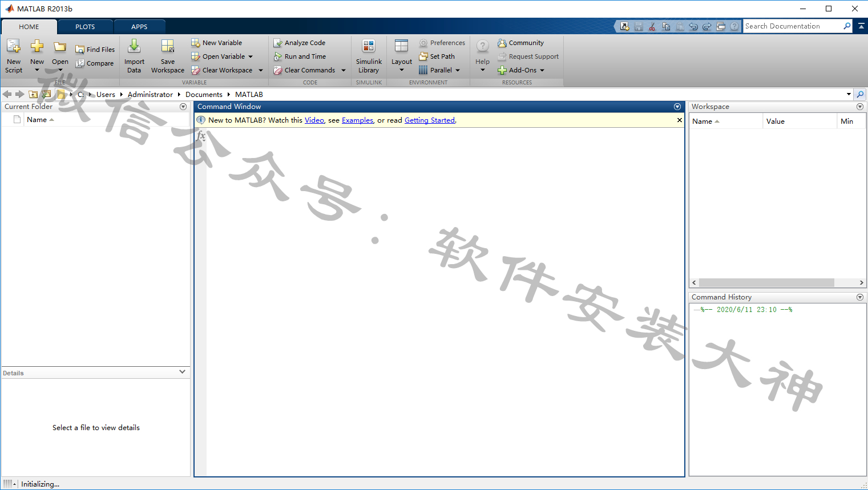Show Current Folder panel actions menu
This screenshot has height=490, width=868.
(x=183, y=107)
